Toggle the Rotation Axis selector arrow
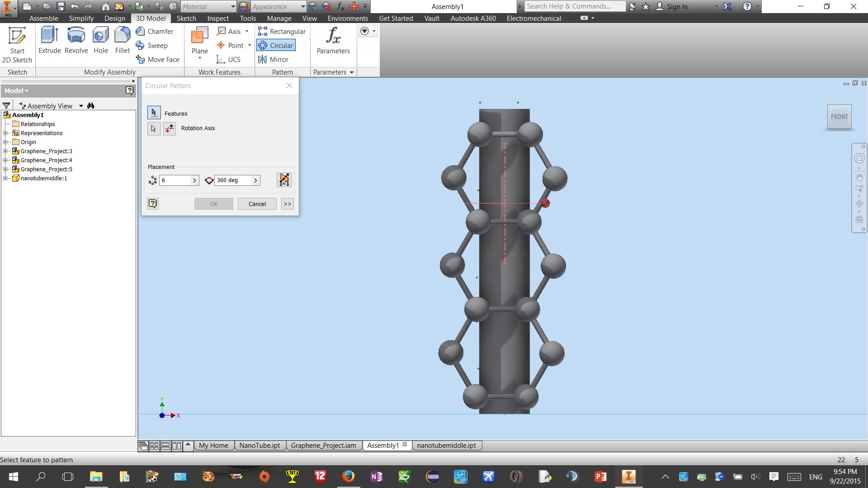 tap(154, 129)
